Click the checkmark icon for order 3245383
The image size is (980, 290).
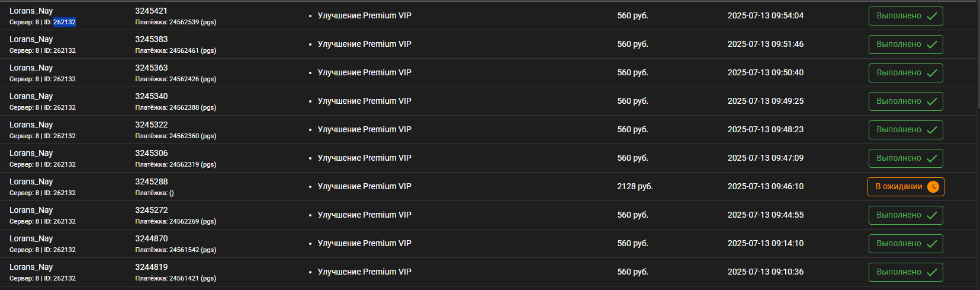tap(931, 44)
